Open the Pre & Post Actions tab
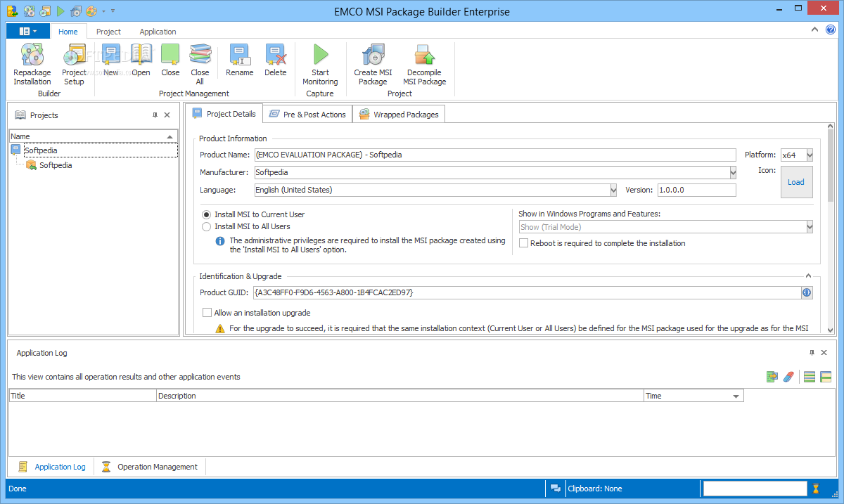 307,115
